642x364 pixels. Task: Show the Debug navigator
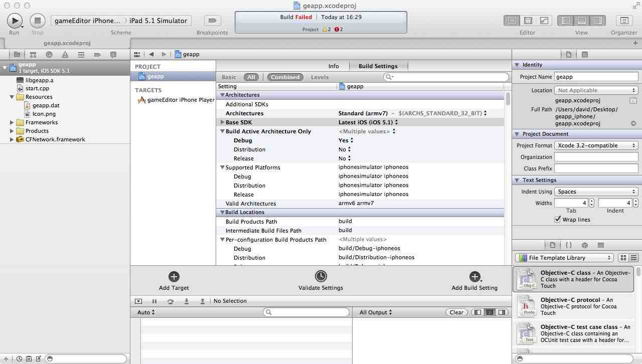(x=81, y=55)
